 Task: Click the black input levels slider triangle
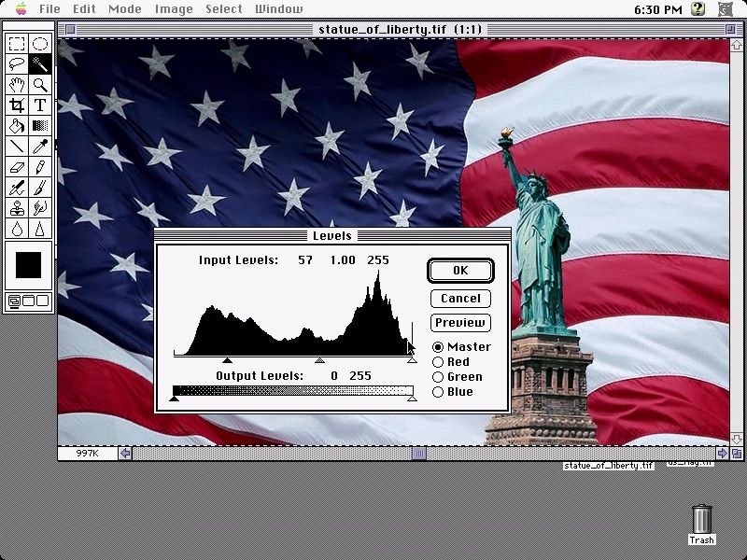pyautogui.click(x=227, y=360)
